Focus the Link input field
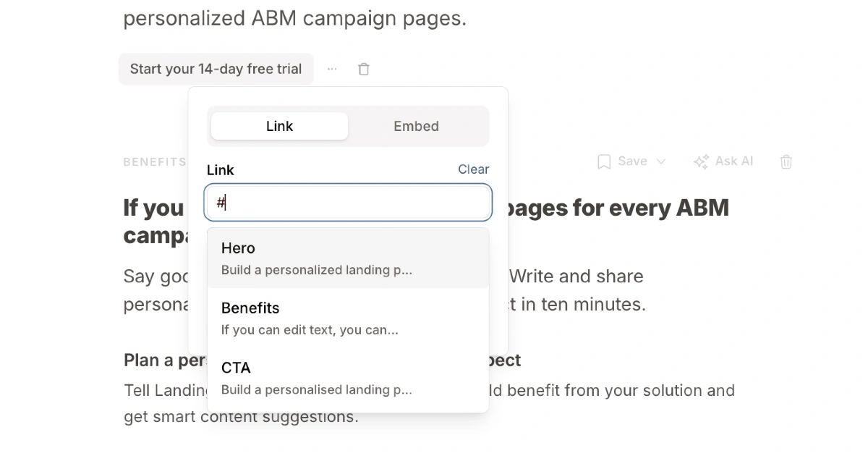The height and width of the screenshot is (456, 868). click(348, 203)
